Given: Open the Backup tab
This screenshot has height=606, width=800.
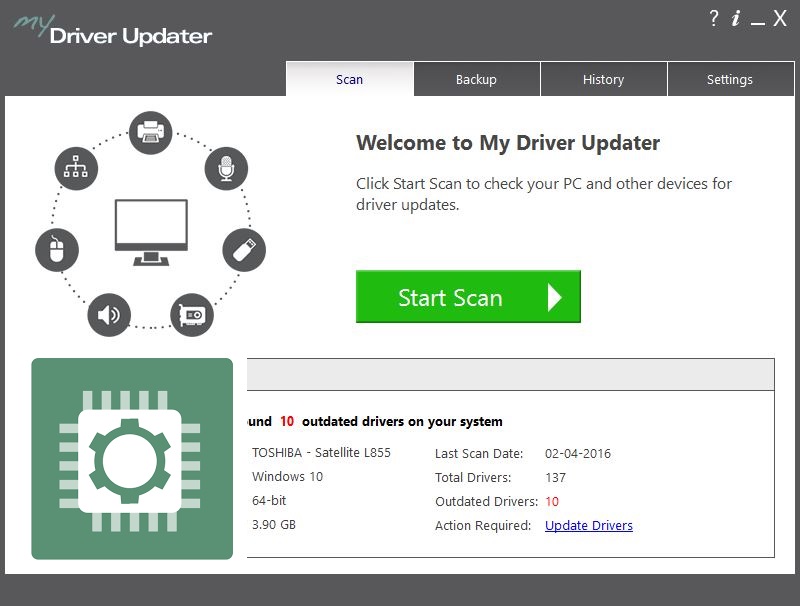Looking at the screenshot, I should point(476,79).
